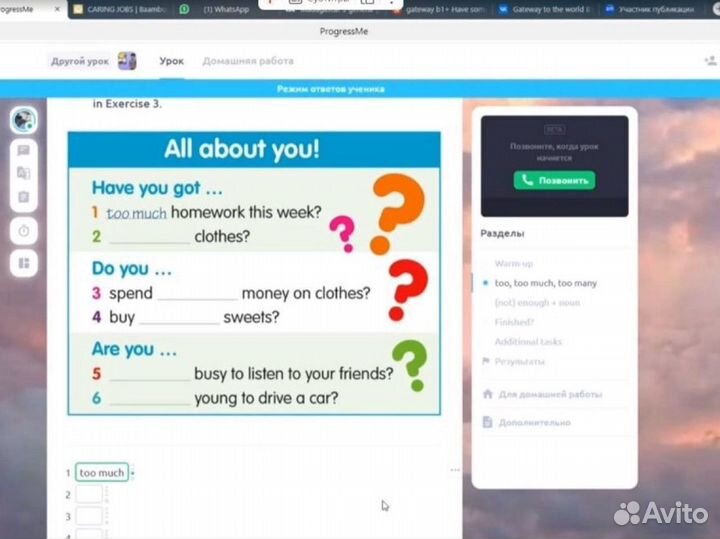Select the 'too, too much, too many' section
This screenshot has height=539, width=720.
tap(545, 283)
